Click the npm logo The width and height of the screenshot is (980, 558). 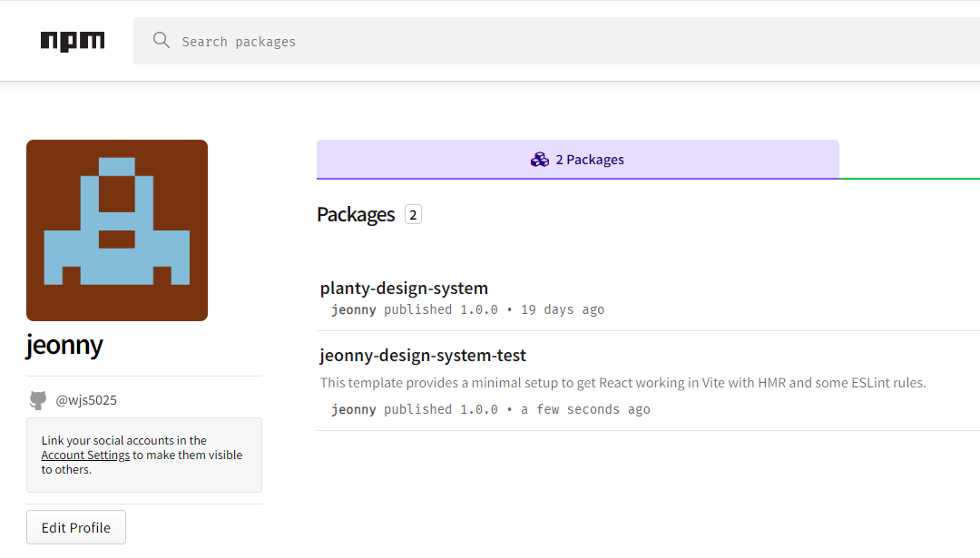coord(73,41)
